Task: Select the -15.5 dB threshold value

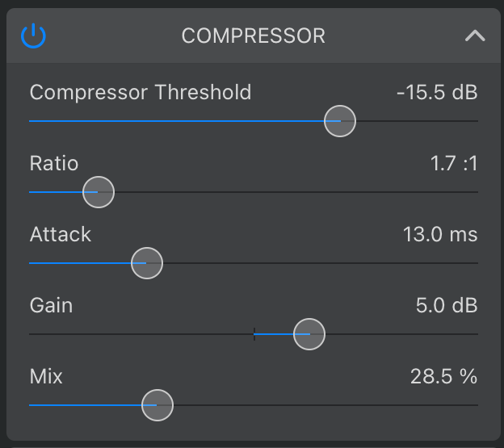Action: tap(437, 93)
